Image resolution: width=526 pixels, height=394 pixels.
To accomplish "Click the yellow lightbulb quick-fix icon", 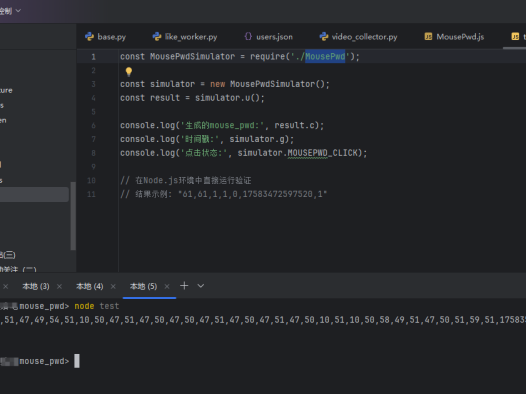I will click(x=129, y=71).
